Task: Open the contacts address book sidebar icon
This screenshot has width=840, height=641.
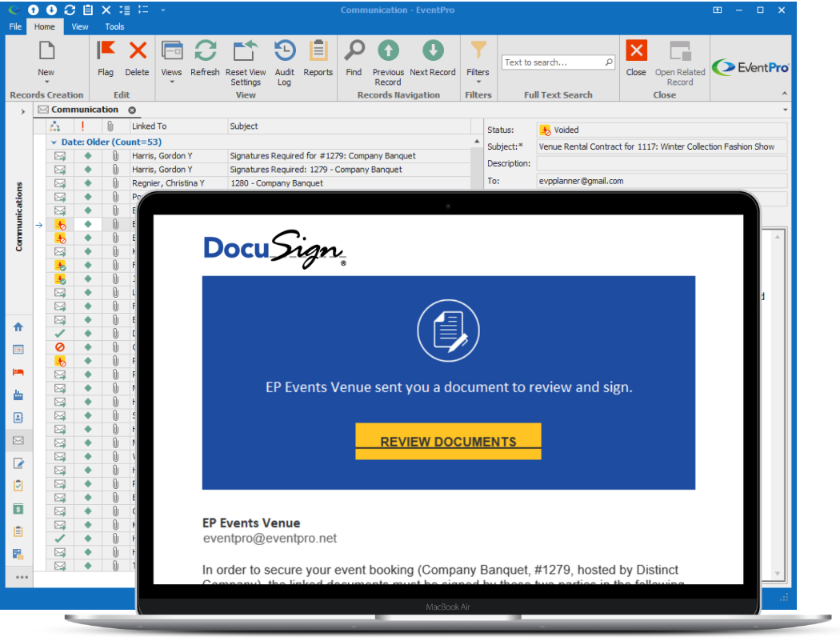Action: (18, 418)
